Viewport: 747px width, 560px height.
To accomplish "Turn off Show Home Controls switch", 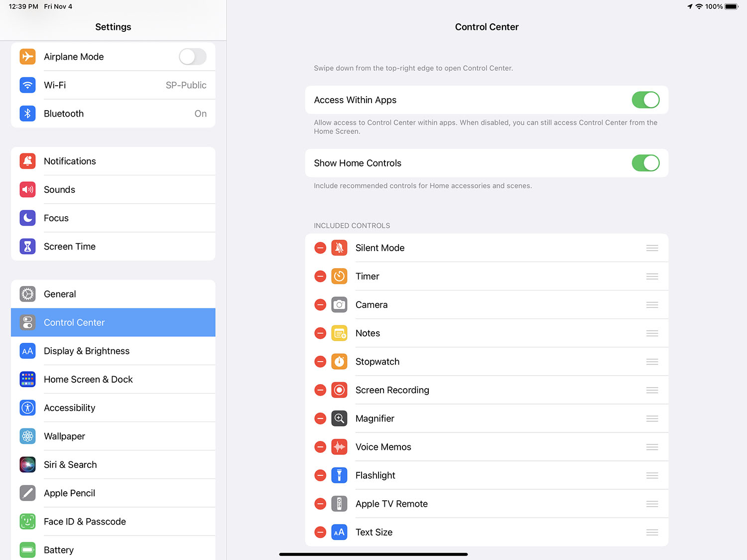I will point(645,163).
